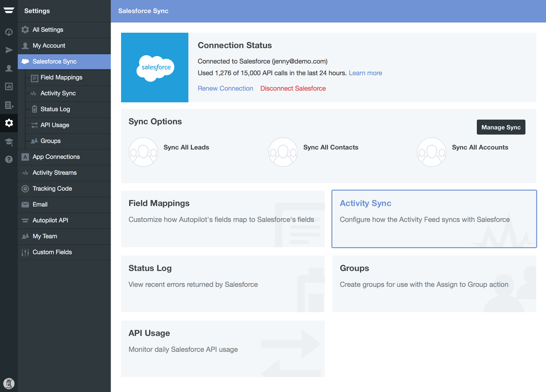Select the Settings gear icon in the sidebar
Viewport: 546px width, 392px height.
tap(9, 123)
